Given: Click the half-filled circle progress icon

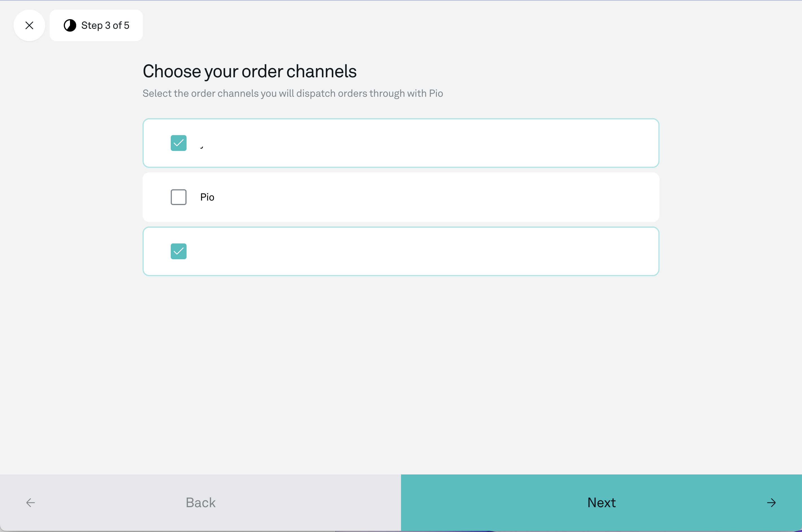Looking at the screenshot, I should click(70, 25).
